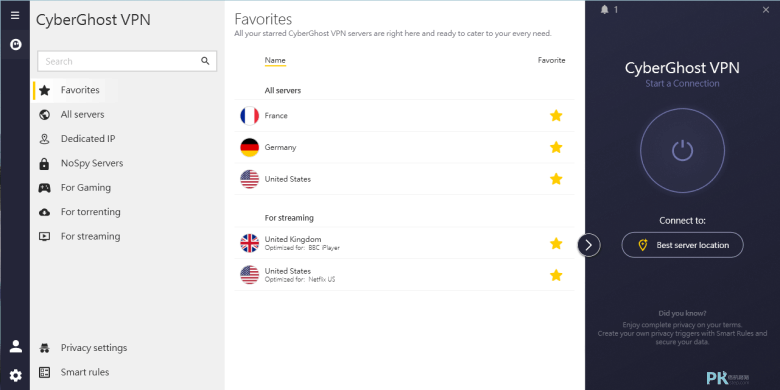This screenshot has width=780, height=390.
Task: Open Privacy settings
Action: coord(94,348)
